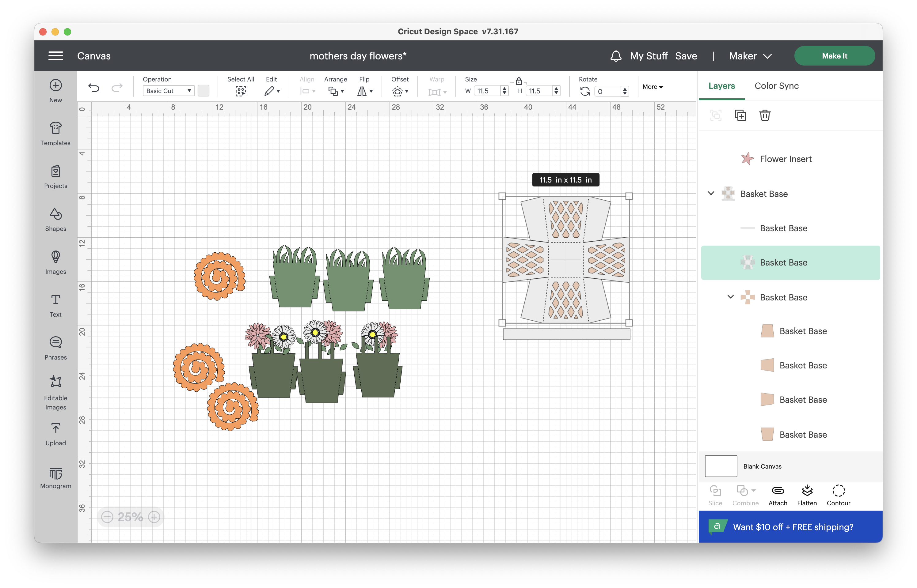Click Save in the top bar
Image resolution: width=917 pixels, height=588 pixels.
(686, 56)
